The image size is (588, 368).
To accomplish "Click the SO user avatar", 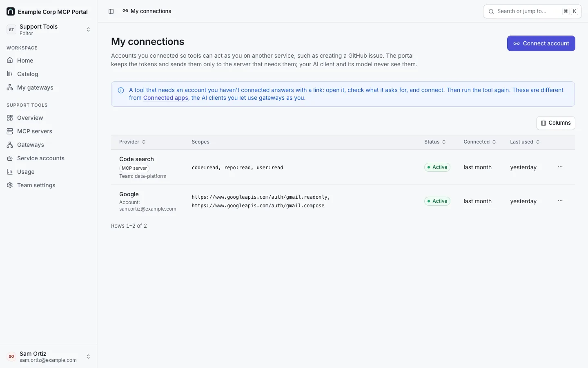I will (x=11, y=357).
